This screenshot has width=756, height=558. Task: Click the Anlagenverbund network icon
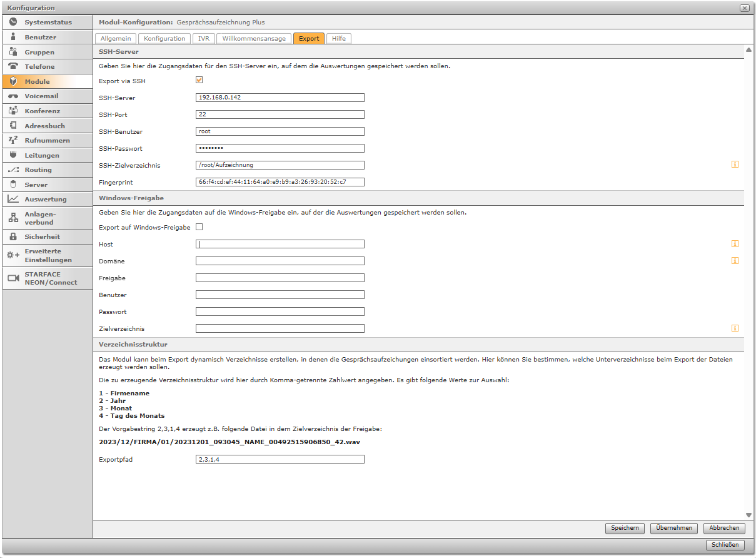[x=13, y=218]
